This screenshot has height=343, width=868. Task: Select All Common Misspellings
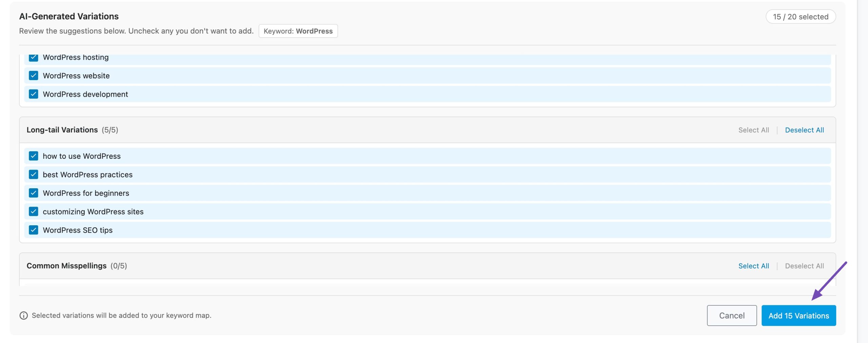click(753, 266)
